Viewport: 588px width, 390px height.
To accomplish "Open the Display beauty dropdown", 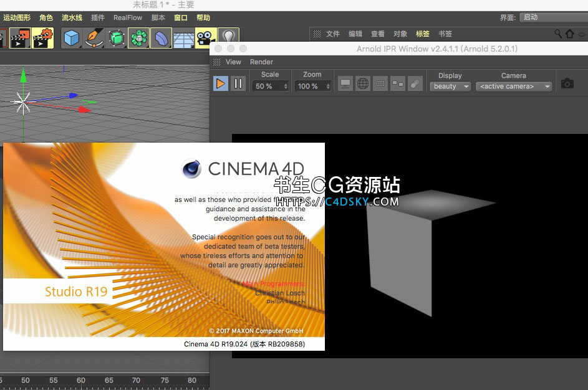I will 450,87.
